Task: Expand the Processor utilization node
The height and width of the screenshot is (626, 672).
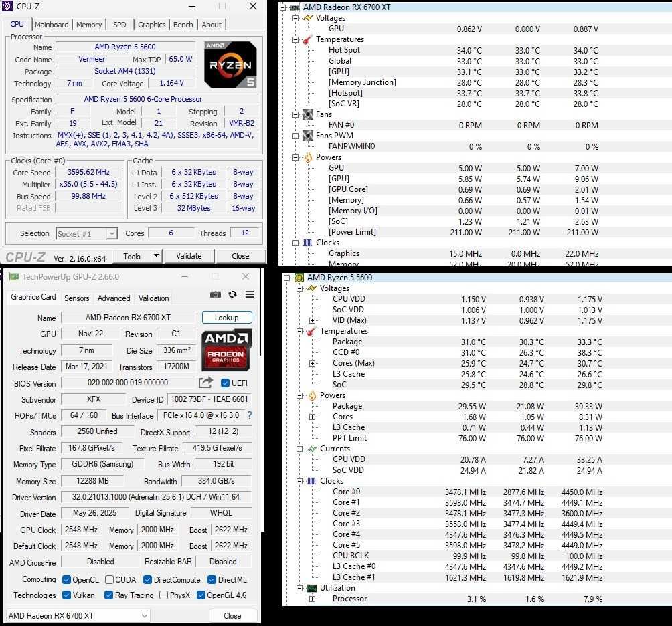Action: 312,599
